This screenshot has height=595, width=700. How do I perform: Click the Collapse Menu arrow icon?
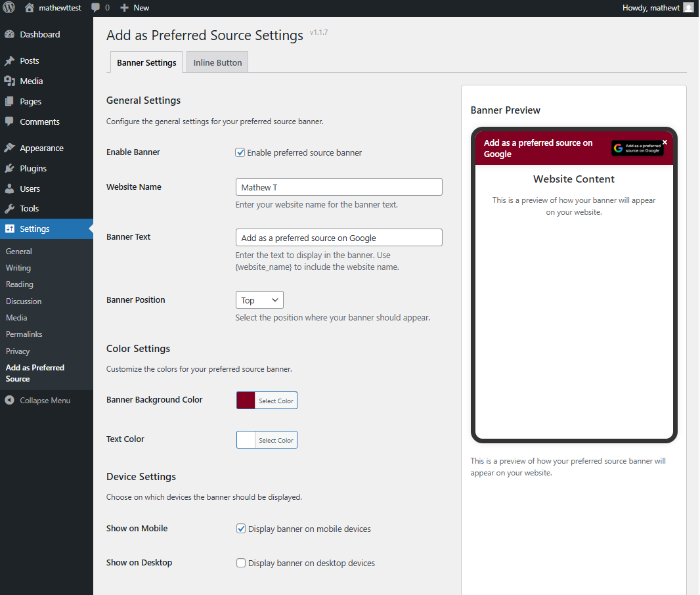tap(9, 401)
